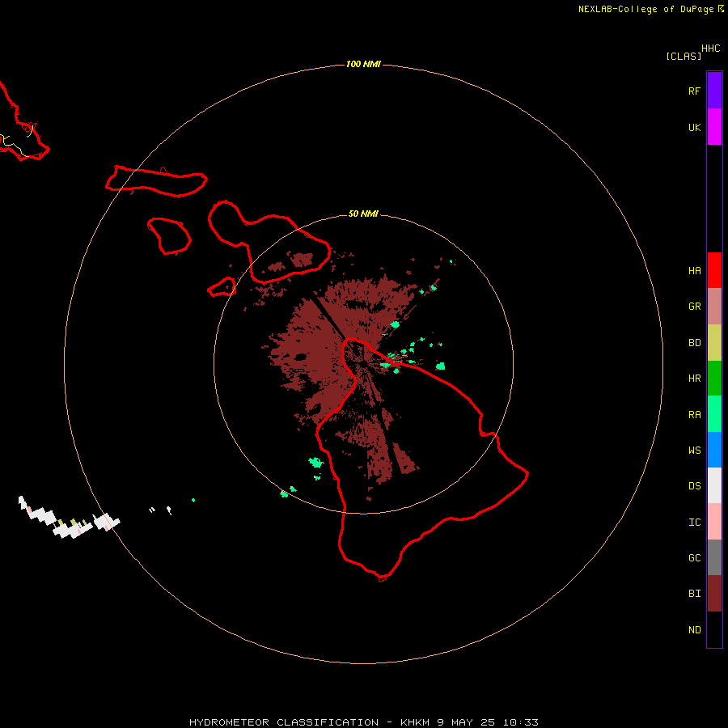Click the BI maroon legend swatch

[x=714, y=594]
